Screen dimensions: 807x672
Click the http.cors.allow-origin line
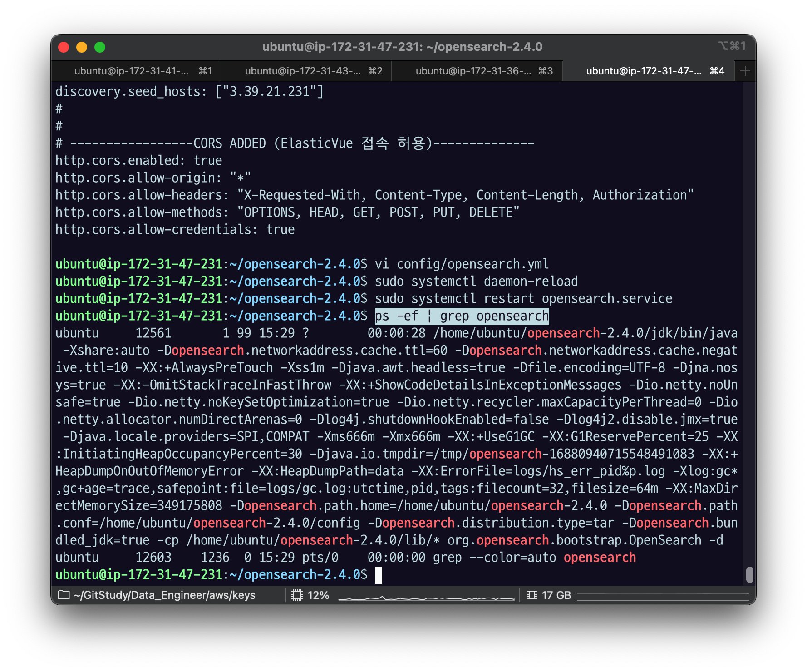coord(153,178)
